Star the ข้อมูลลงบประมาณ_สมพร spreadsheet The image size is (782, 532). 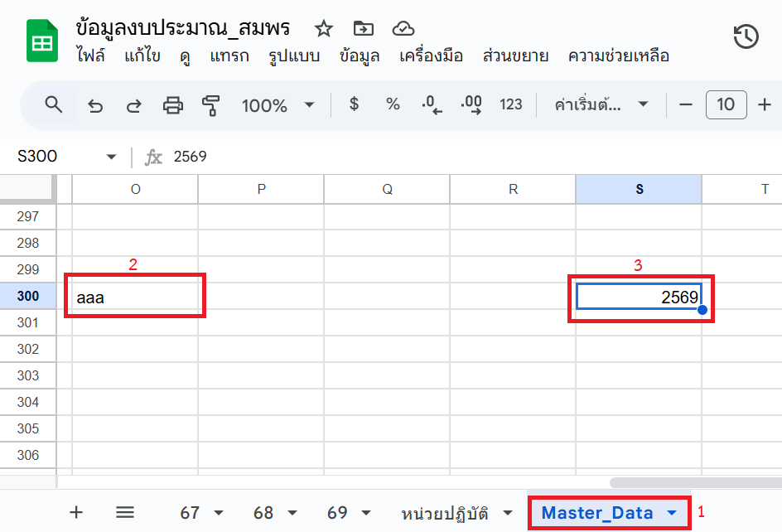click(322, 28)
